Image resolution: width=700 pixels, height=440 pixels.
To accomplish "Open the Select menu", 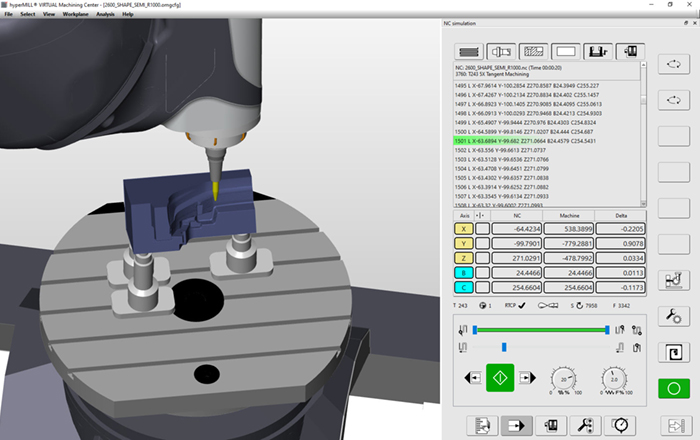I will click(28, 14).
